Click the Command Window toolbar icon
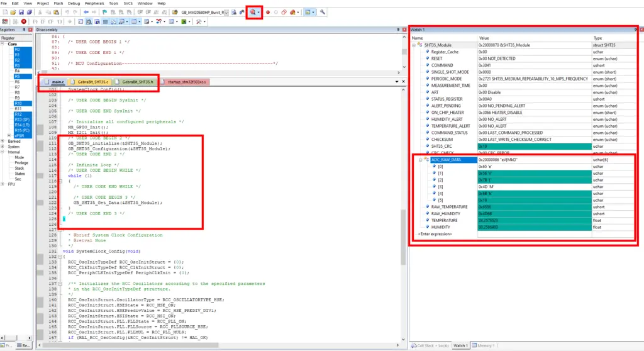The height and width of the screenshot is (351, 644). [80, 22]
